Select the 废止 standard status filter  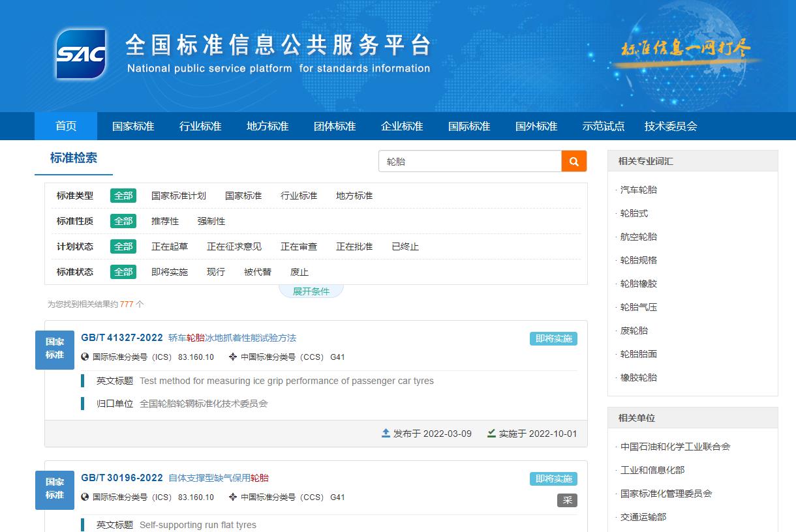point(298,272)
